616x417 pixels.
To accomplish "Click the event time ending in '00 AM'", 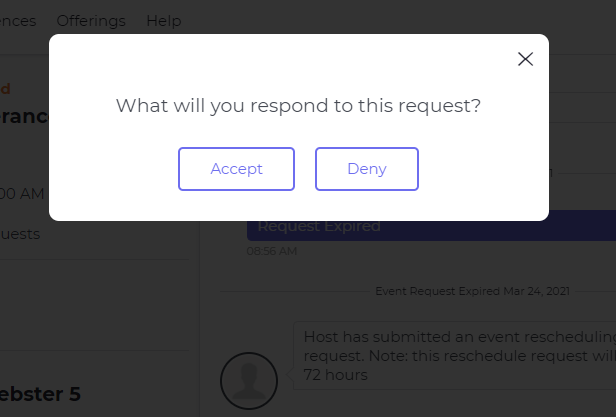I will (22, 192).
